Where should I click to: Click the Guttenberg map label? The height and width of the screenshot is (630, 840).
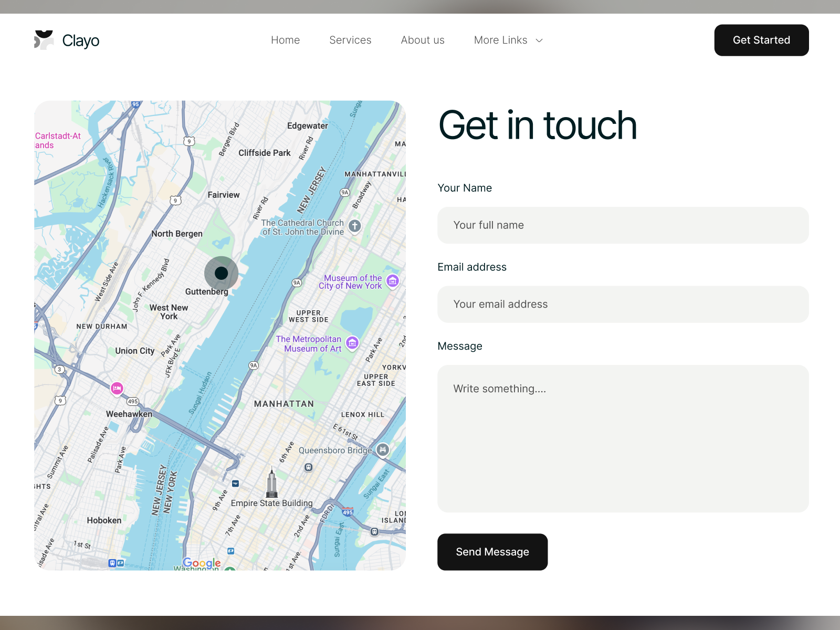point(207,292)
